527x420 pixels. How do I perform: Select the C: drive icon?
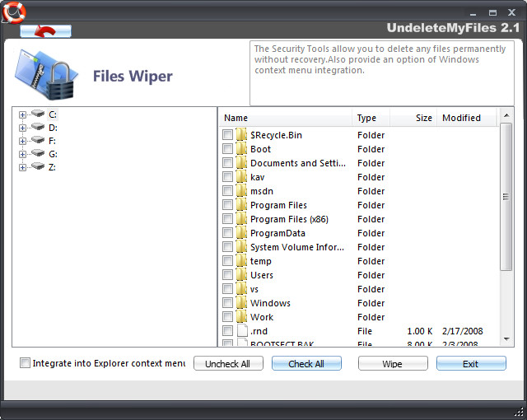pyautogui.click(x=38, y=114)
